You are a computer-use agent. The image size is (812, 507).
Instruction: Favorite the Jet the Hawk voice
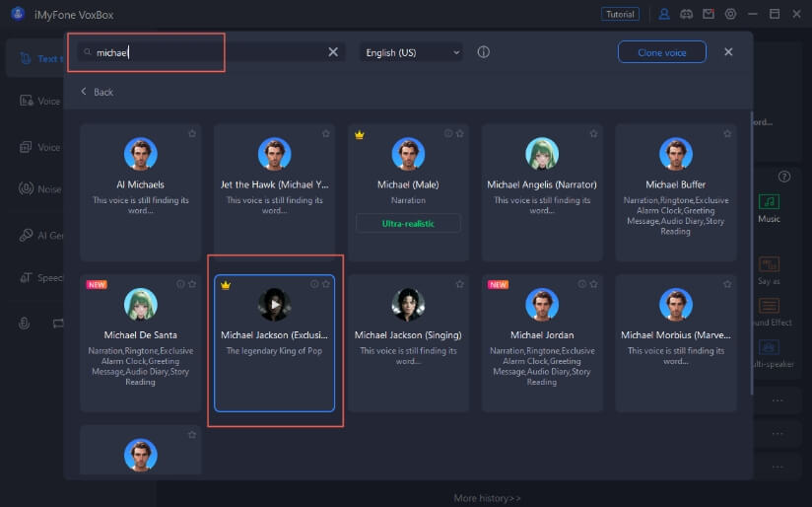pos(326,133)
